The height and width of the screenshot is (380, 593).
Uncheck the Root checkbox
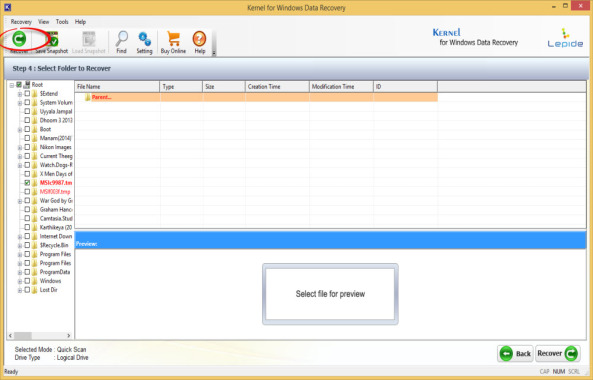pos(19,85)
